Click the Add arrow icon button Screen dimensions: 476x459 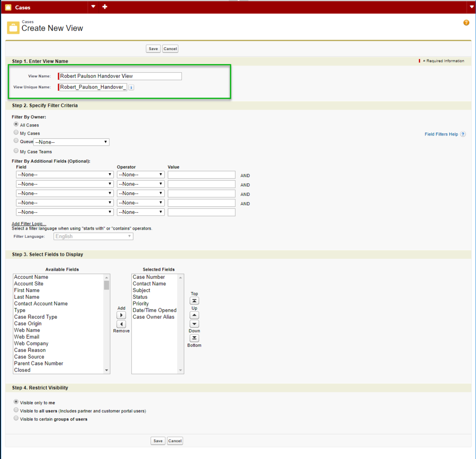pyautogui.click(x=121, y=315)
